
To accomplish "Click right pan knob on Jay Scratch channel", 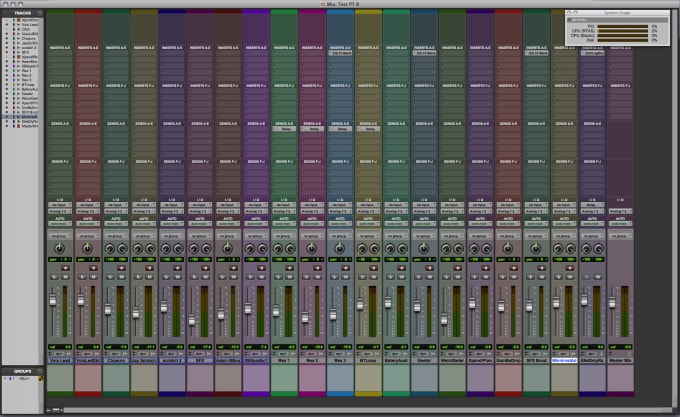I will coord(150,248).
